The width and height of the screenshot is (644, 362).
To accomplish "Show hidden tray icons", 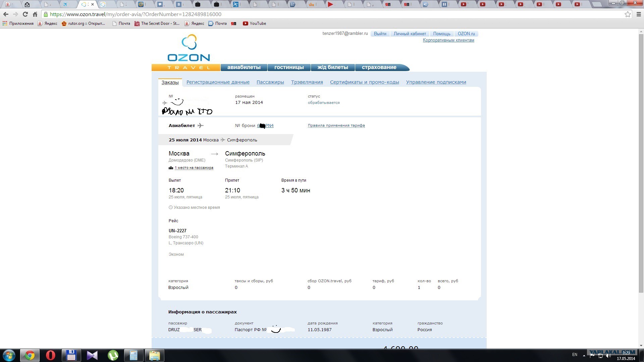I will [x=584, y=355].
